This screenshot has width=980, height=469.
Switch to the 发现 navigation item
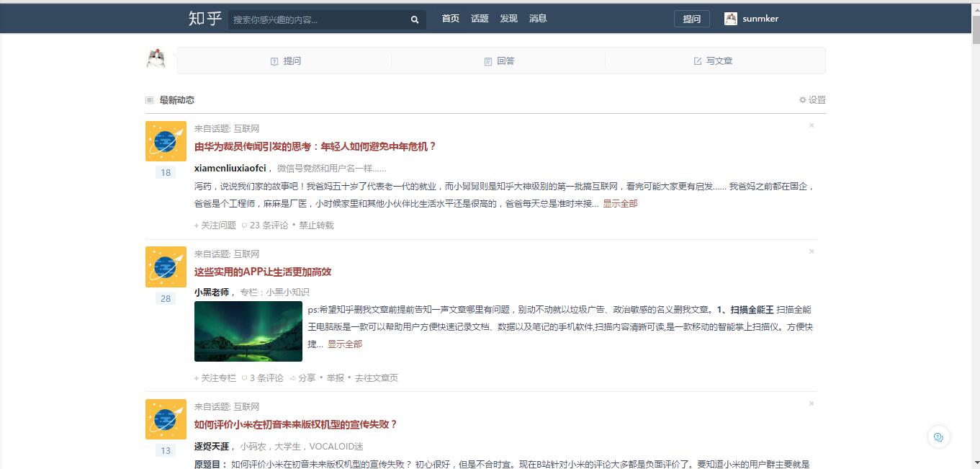pyautogui.click(x=509, y=19)
